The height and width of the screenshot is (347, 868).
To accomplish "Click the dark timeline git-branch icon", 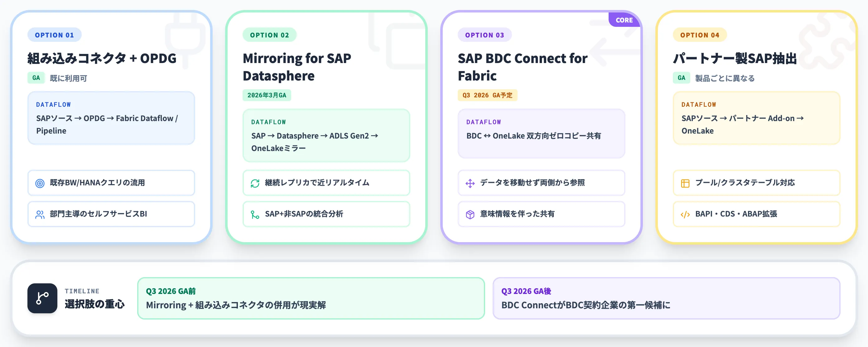I will point(42,298).
